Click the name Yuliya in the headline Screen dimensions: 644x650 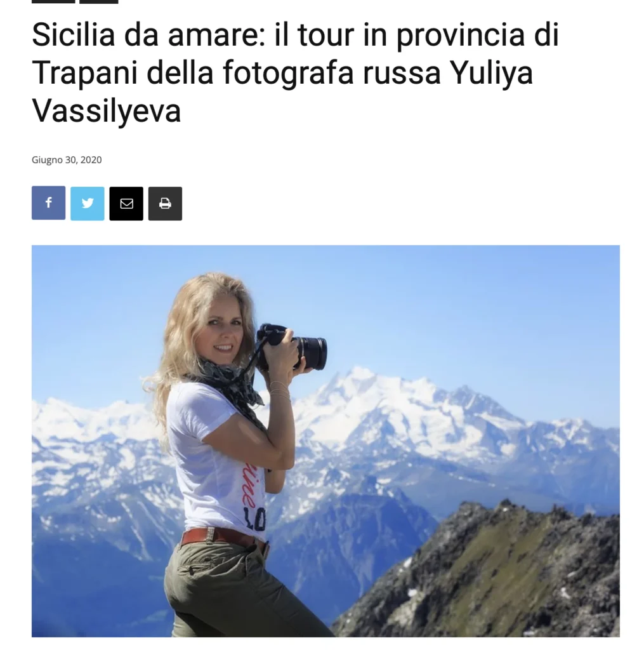click(x=492, y=73)
